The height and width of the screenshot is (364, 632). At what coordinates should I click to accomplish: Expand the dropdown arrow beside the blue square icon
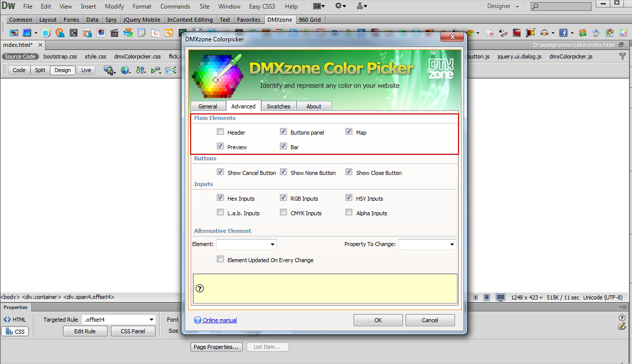36,33
